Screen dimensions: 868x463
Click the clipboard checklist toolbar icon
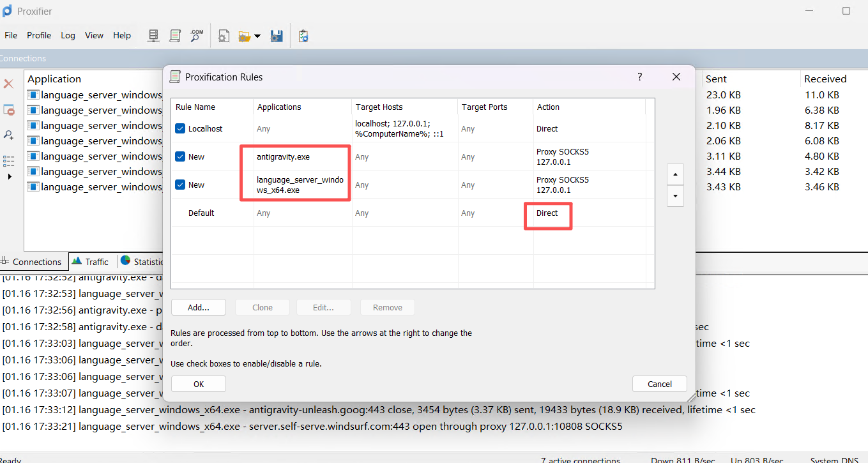(303, 36)
